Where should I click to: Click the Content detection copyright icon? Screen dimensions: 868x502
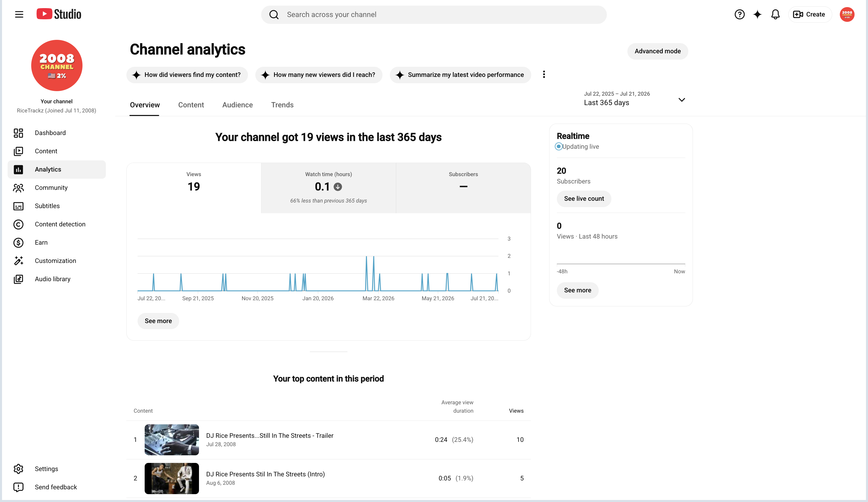(18, 224)
